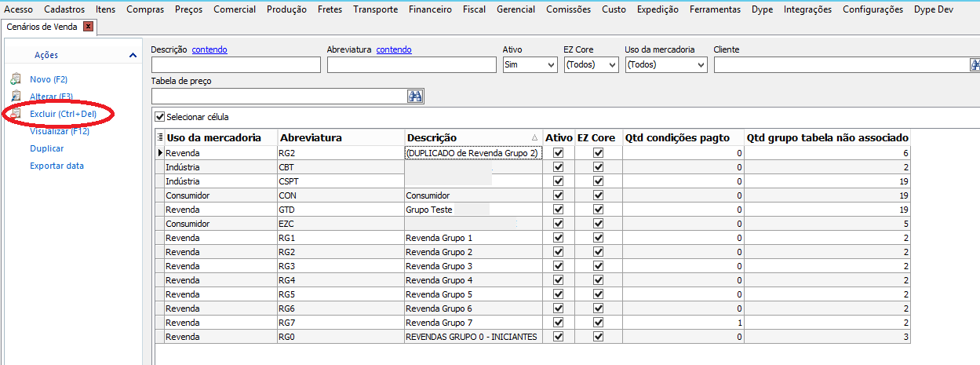Click the Uso da mercadoria column header
The width and height of the screenshot is (980, 365).
pos(220,137)
